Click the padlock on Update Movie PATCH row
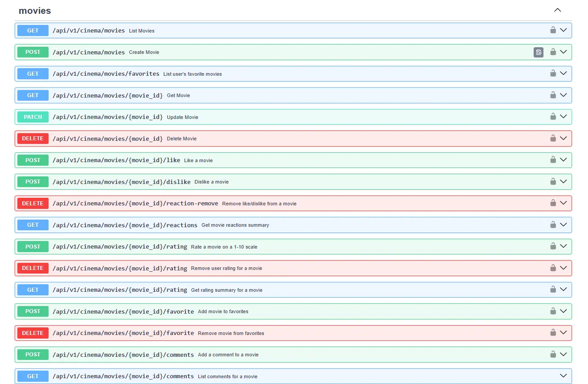This screenshot has height=384, width=588. (x=553, y=116)
